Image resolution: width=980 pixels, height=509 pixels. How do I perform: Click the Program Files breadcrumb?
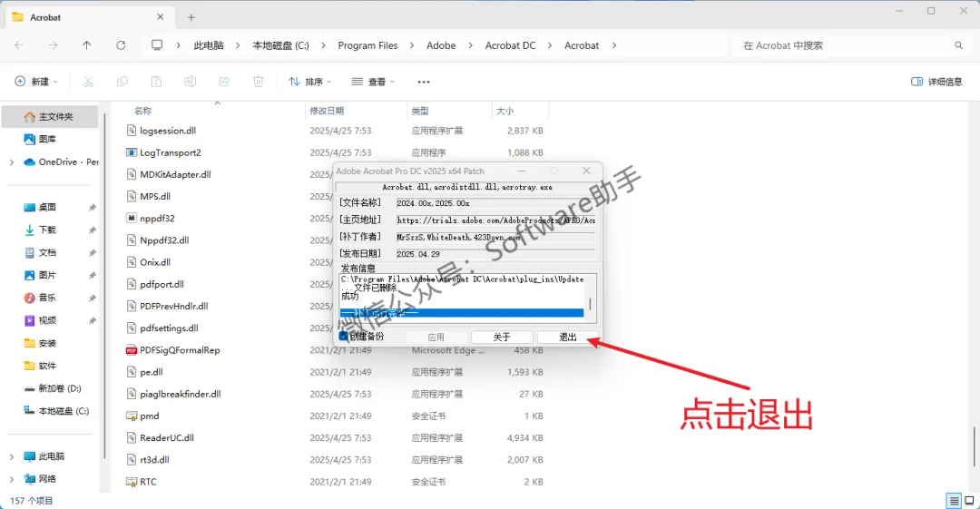(x=367, y=45)
